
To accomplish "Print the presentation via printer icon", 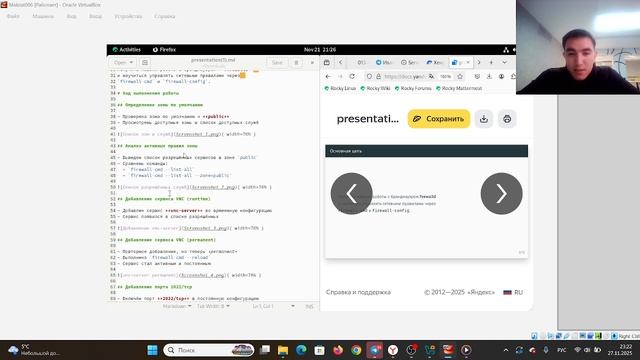I will [507, 119].
